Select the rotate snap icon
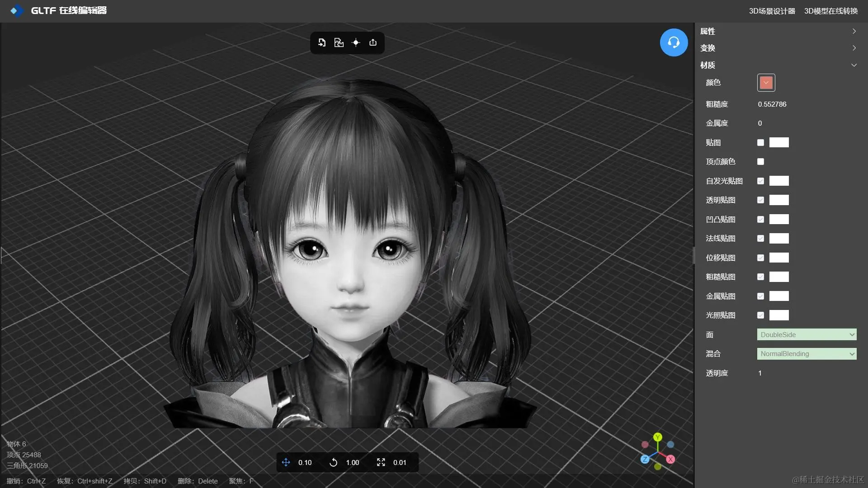 (x=334, y=462)
